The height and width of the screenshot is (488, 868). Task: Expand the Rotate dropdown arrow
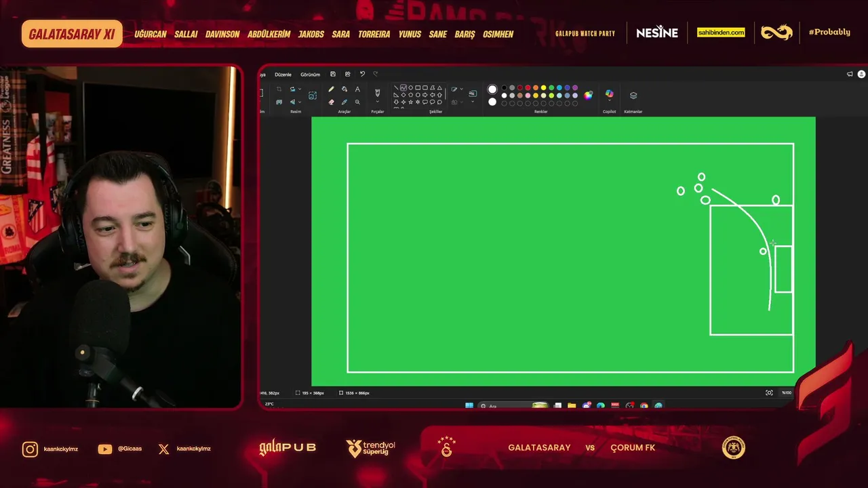[x=300, y=89]
